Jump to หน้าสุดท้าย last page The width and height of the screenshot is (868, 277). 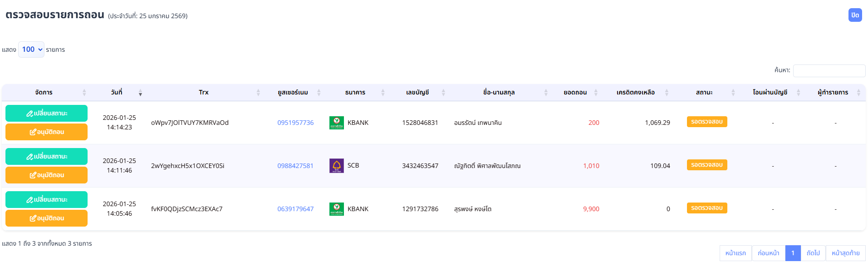[845, 253]
